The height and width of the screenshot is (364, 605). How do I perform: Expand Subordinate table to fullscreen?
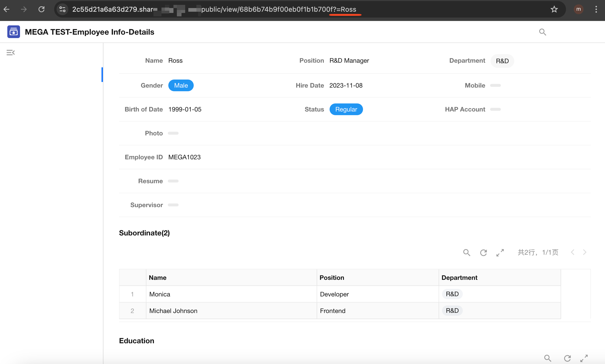pos(500,253)
